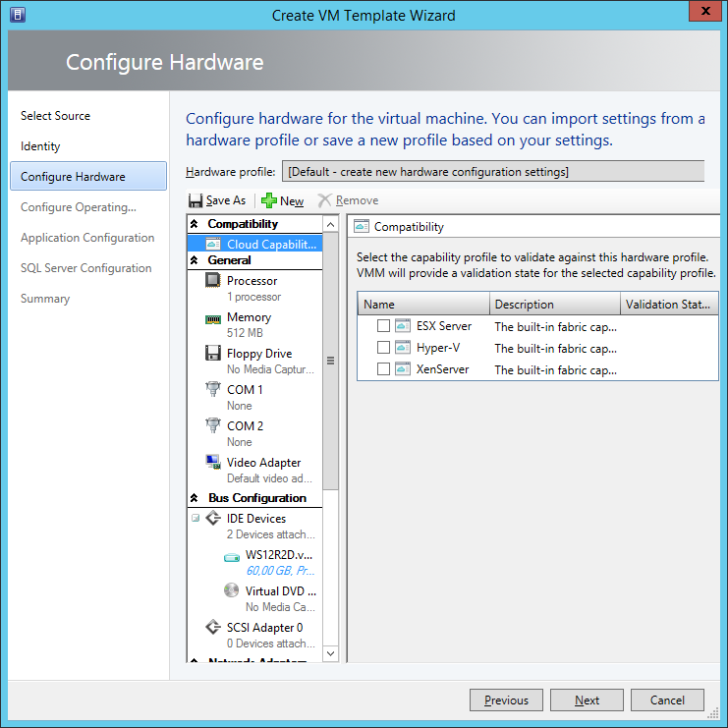
Task: Click the Floppy Drive icon
Action: tap(212, 354)
